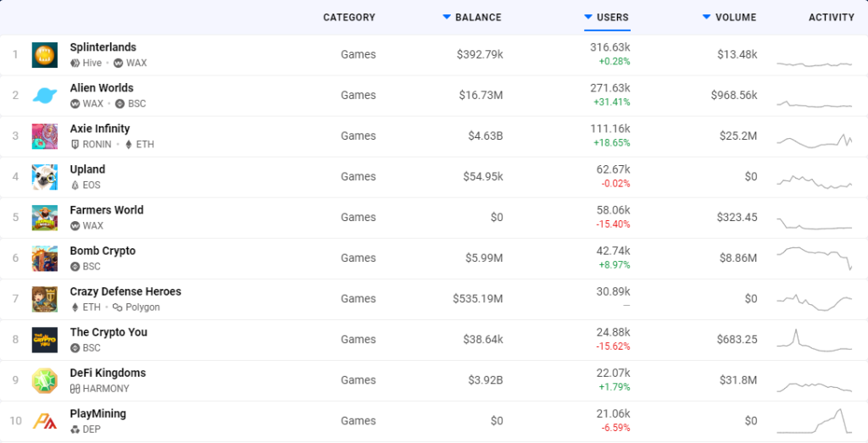868x443 pixels.
Task: Open the Splinterlands game icon
Action: click(x=44, y=55)
